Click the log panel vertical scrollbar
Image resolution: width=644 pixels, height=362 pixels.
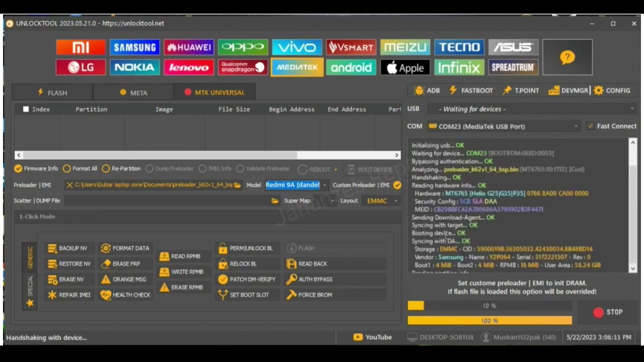(633, 206)
